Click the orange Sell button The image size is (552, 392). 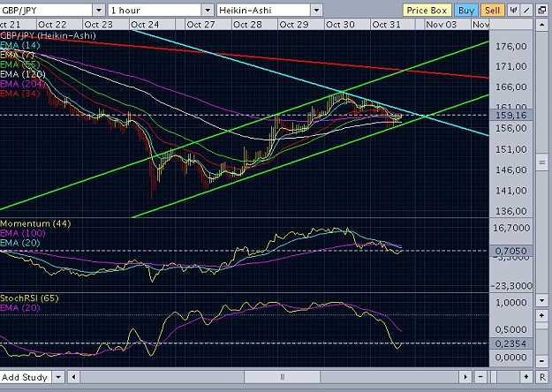(x=492, y=11)
